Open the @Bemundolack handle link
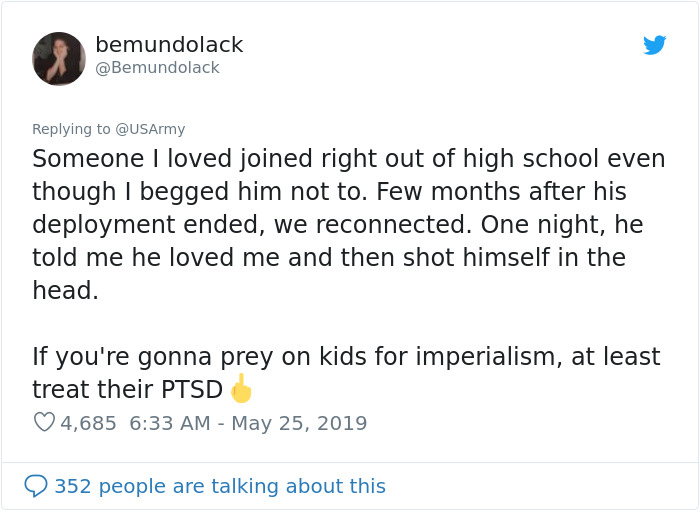The image size is (700, 511). click(x=157, y=68)
